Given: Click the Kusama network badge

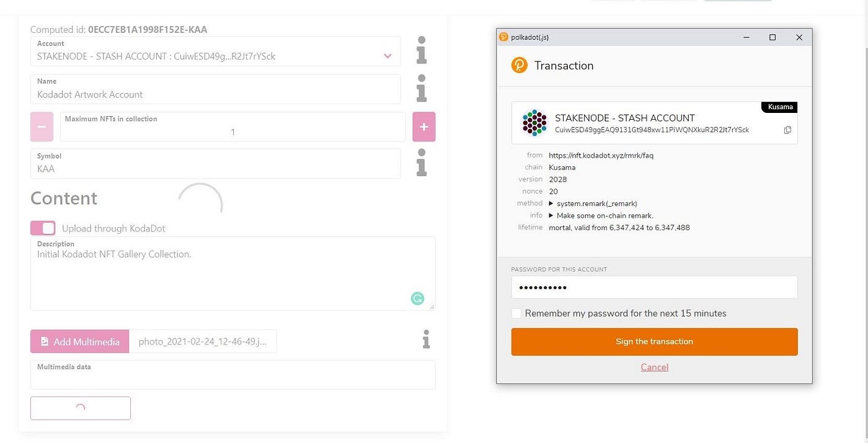Looking at the screenshot, I should tap(779, 107).
